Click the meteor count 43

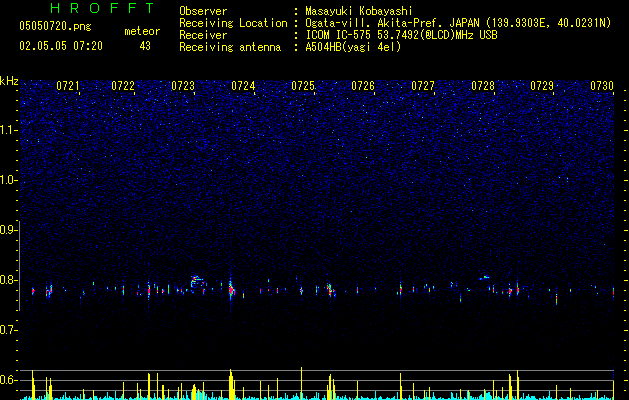[145, 46]
